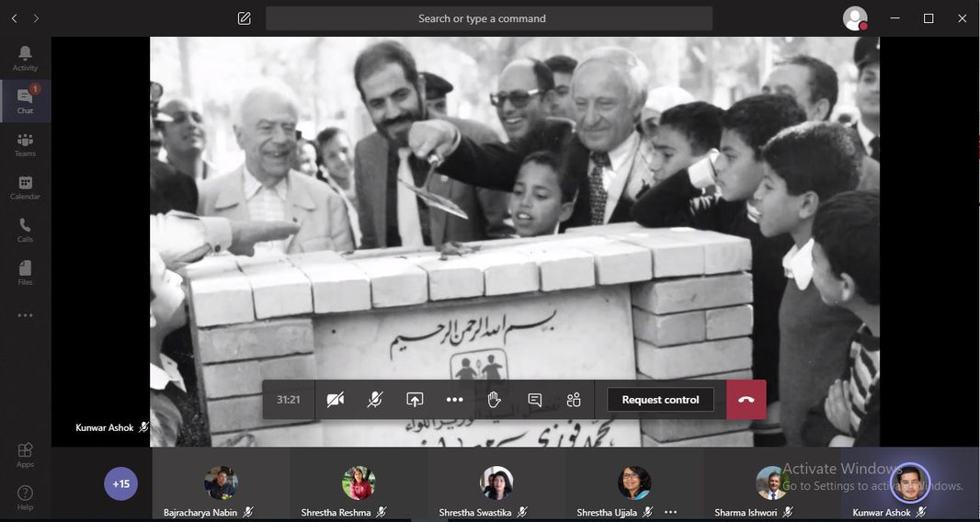This screenshot has height=522, width=980.
Task: Expand more apps ellipsis in sidebar
Action: (25, 315)
